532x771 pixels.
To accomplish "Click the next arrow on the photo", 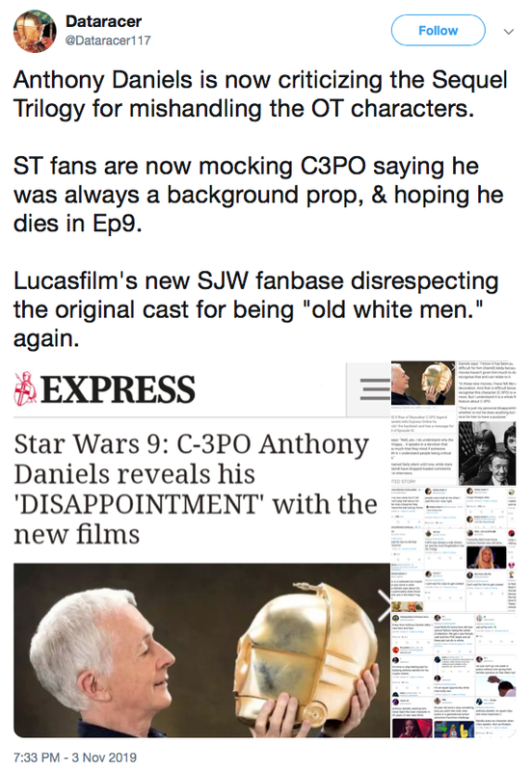I will pyautogui.click(x=384, y=605).
